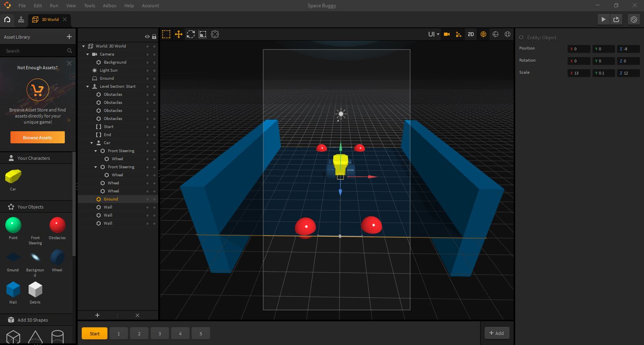Select the Scale transform tool
The height and width of the screenshot is (345, 644).
pyautogui.click(x=203, y=35)
